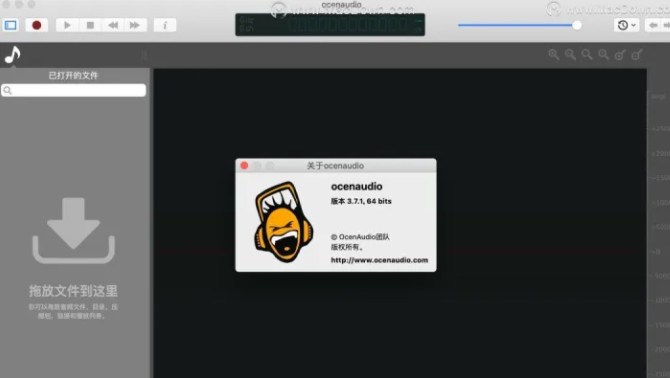Image resolution: width=670 pixels, height=378 pixels.
Task: Click the © OcenAudio团队 copyright text
Action: coord(360,237)
